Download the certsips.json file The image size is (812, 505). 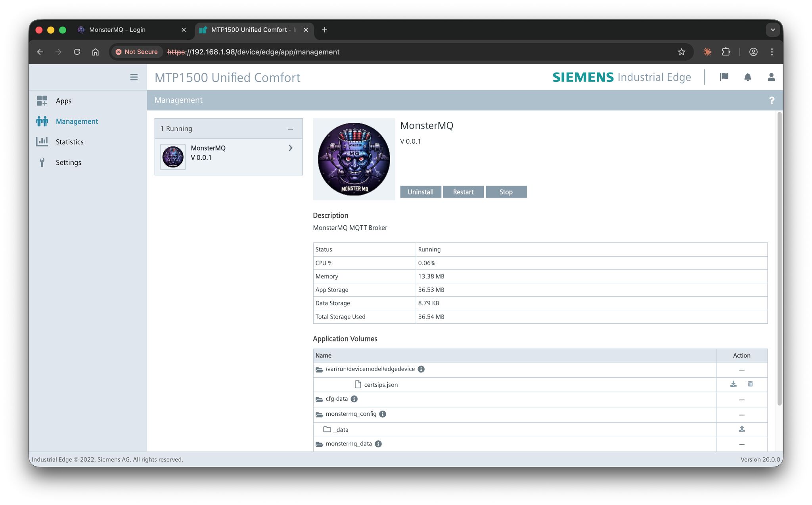point(733,384)
